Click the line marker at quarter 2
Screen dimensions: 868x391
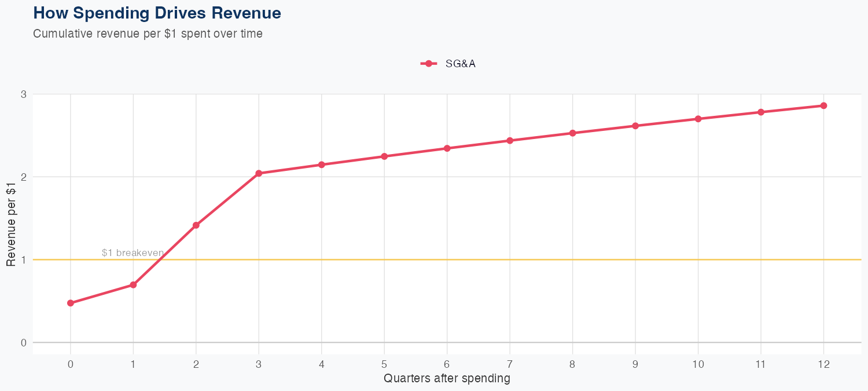pos(196,225)
